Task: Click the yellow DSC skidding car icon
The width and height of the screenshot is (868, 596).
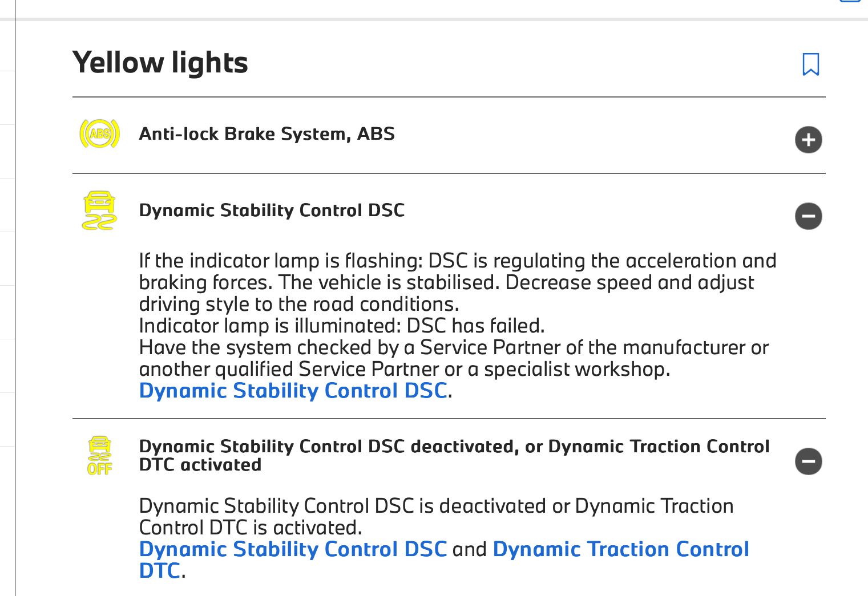Action: click(99, 210)
